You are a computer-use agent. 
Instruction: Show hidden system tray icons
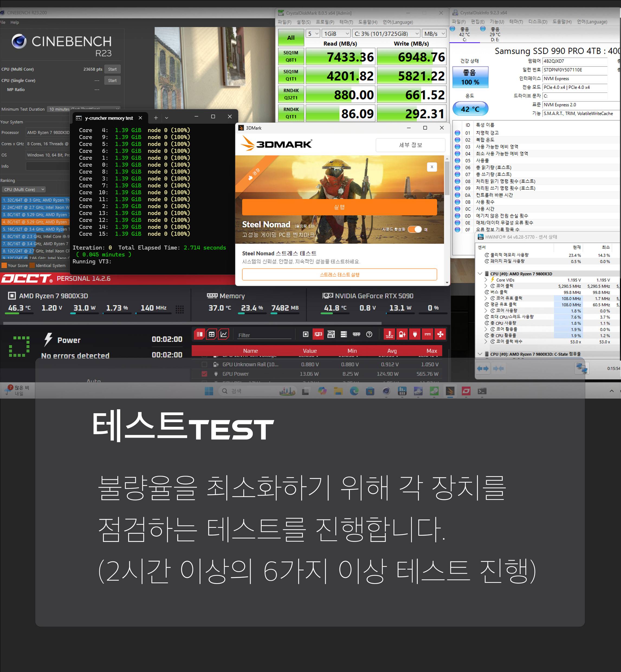(612, 391)
